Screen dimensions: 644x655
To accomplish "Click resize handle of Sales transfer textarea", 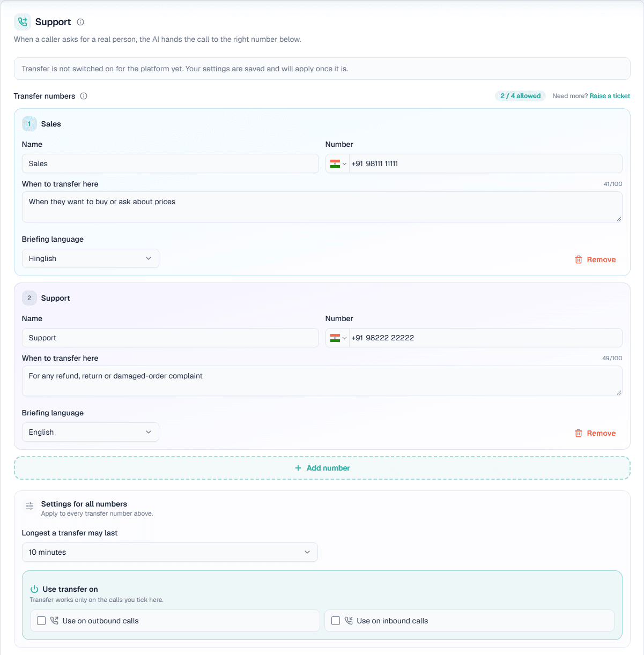I will tap(619, 219).
